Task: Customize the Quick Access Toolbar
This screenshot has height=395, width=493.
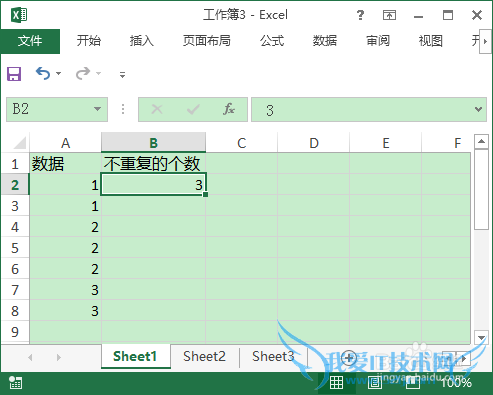Action: pos(123,75)
